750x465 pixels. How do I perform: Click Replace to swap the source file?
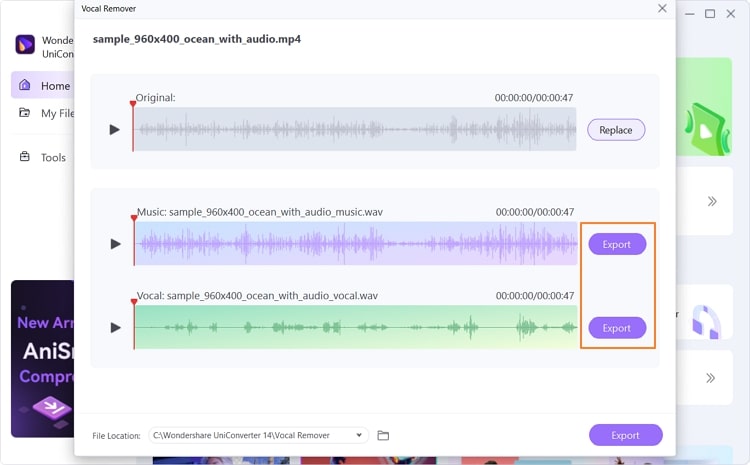tap(616, 130)
